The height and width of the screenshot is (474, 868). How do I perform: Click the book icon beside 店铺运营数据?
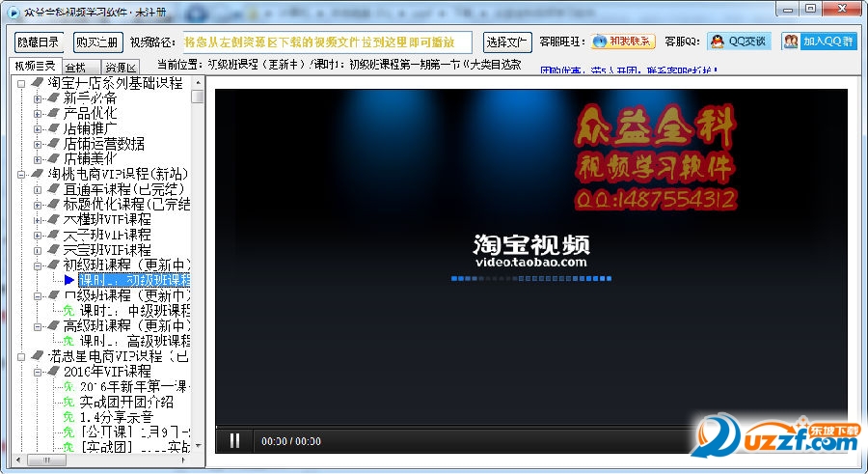(53, 143)
